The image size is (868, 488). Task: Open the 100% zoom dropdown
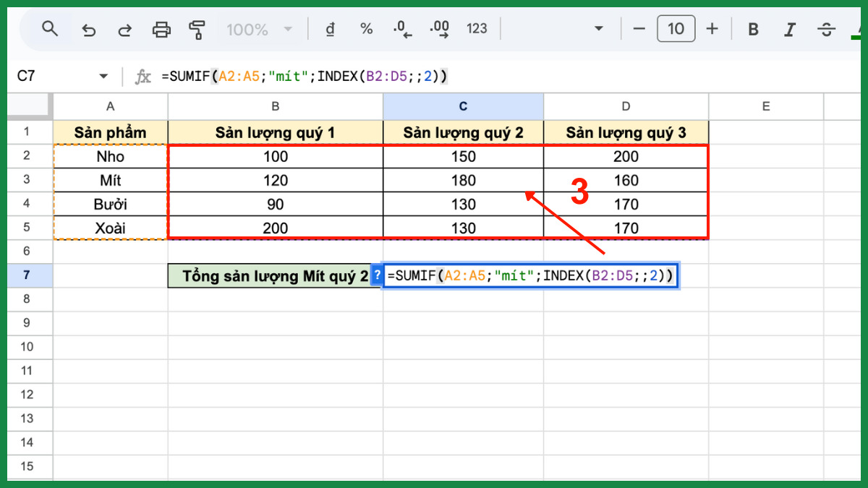(x=259, y=29)
